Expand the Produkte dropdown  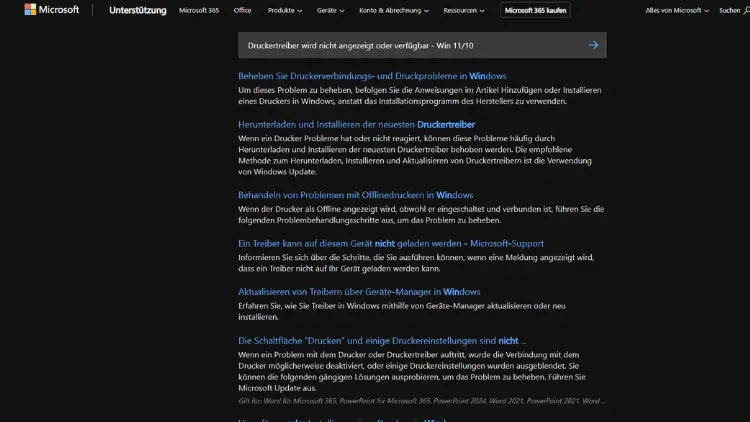point(285,10)
